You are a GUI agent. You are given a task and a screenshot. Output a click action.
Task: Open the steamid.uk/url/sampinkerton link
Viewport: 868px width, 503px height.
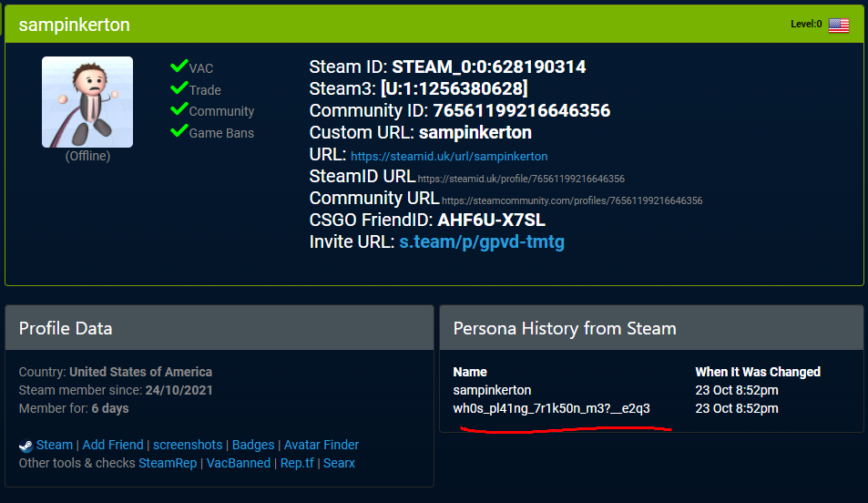[x=449, y=156]
